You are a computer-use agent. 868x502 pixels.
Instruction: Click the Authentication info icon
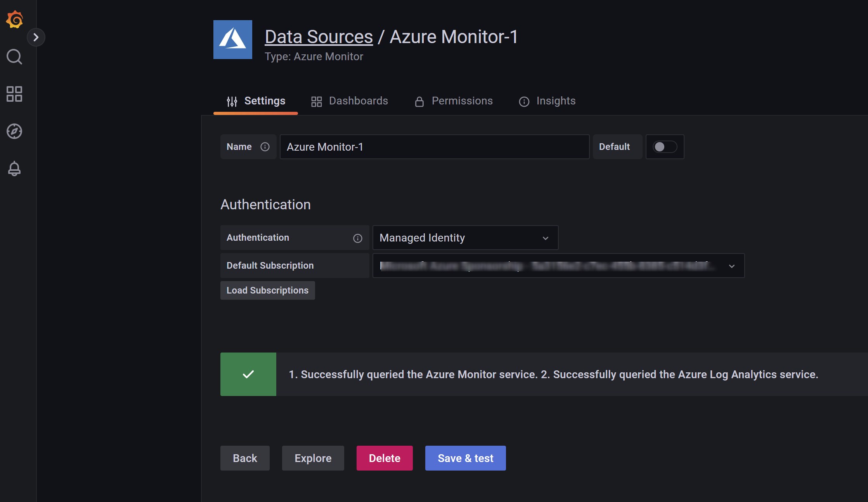[357, 238]
